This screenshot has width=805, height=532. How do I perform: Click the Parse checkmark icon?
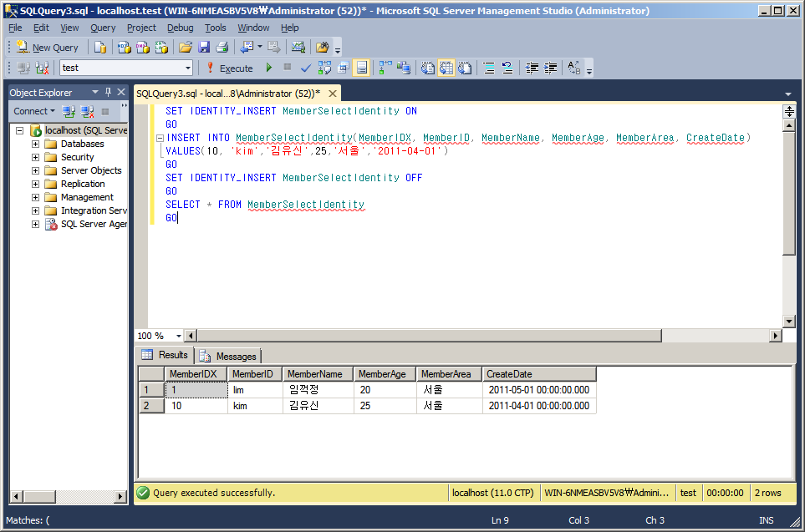[306, 68]
